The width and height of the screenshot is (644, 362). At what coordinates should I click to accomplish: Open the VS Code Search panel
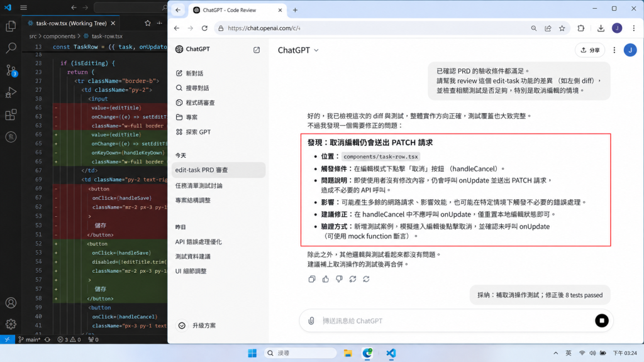(x=11, y=48)
